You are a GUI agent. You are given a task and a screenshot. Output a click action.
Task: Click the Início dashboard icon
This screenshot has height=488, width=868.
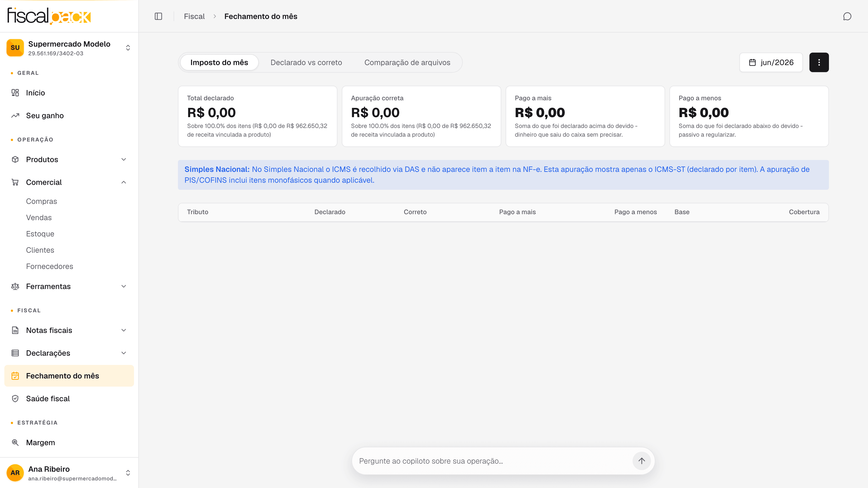(15, 93)
